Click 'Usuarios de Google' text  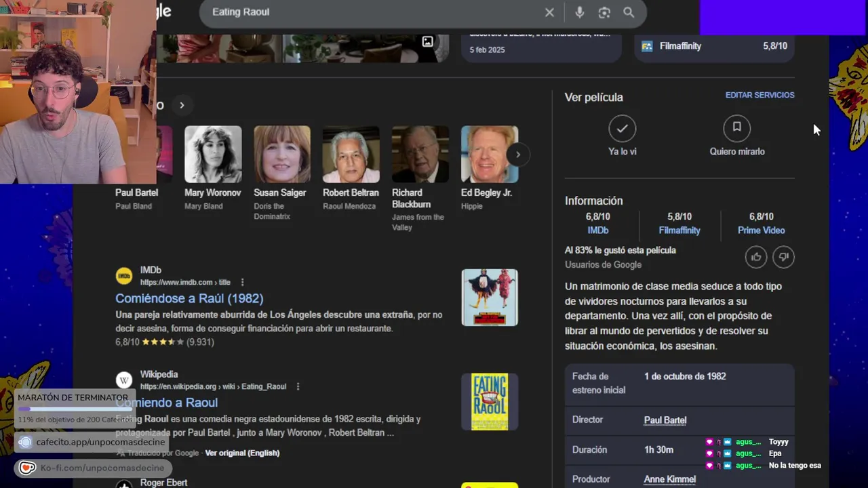pyautogui.click(x=603, y=265)
